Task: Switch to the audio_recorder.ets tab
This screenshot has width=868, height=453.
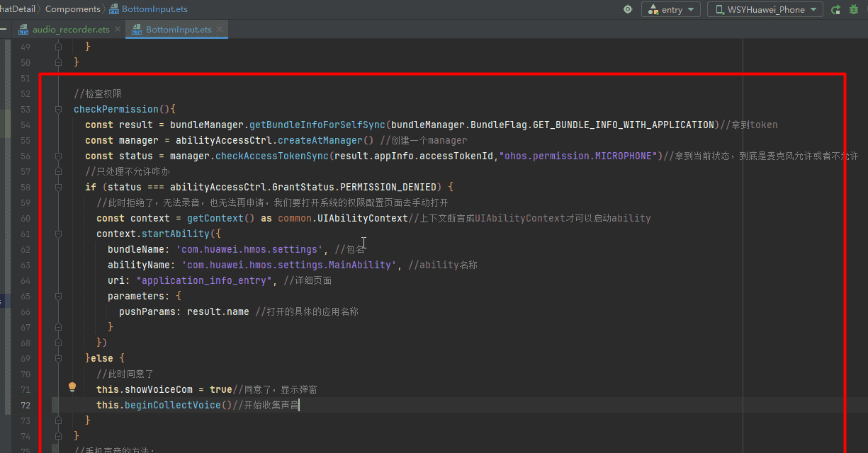Action: click(x=71, y=30)
